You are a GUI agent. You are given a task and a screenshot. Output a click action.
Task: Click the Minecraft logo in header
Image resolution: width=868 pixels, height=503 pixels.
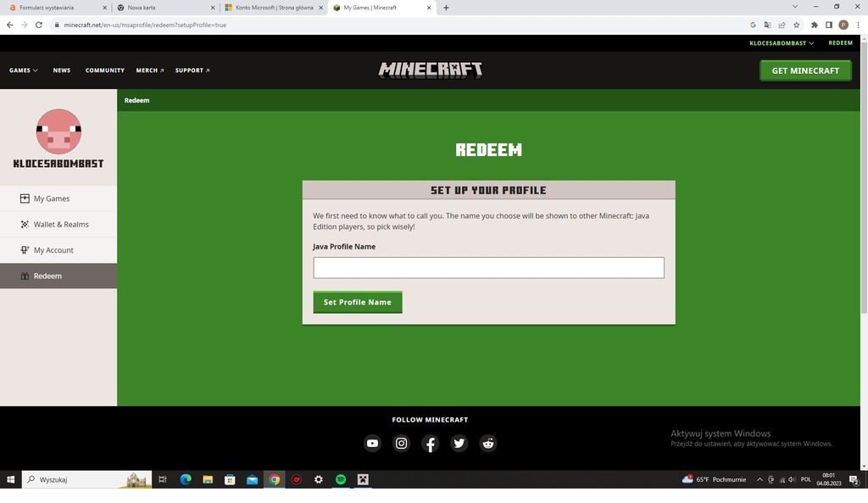[430, 70]
